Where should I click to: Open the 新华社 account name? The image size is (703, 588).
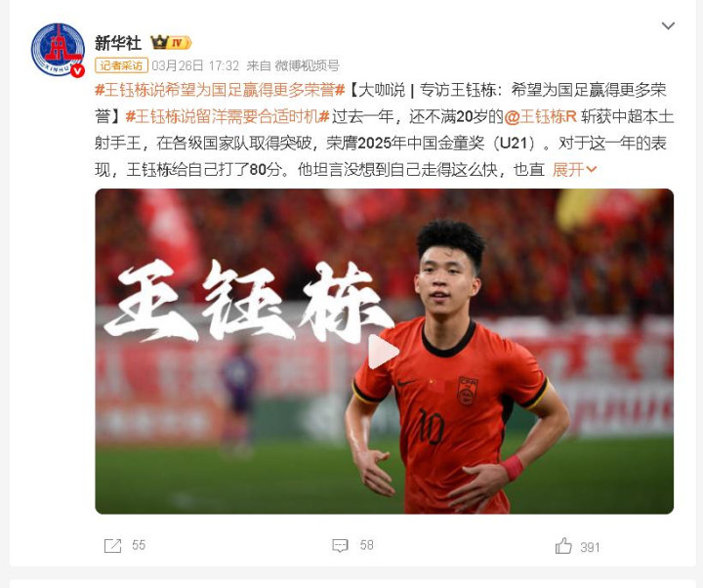click(118, 43)
